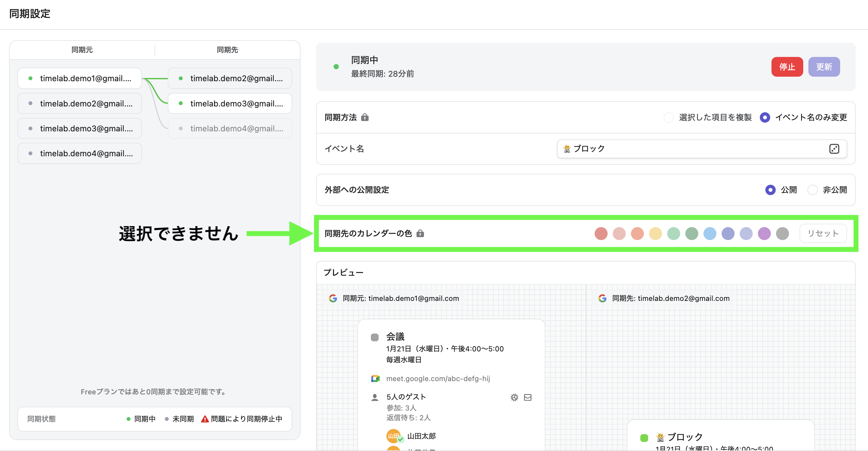Choose the purple calendar color swatch

click(x=764, y=233)
